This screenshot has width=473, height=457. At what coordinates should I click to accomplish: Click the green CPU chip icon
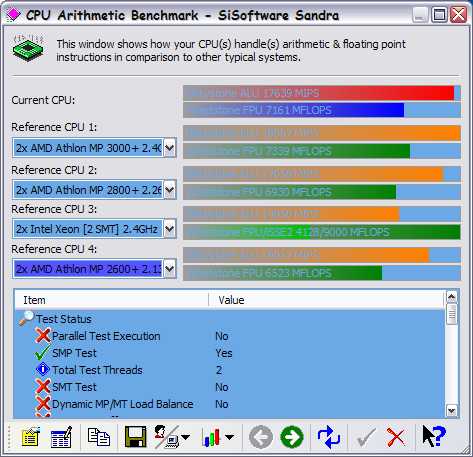pyautogui.click(x=28, y=48)
